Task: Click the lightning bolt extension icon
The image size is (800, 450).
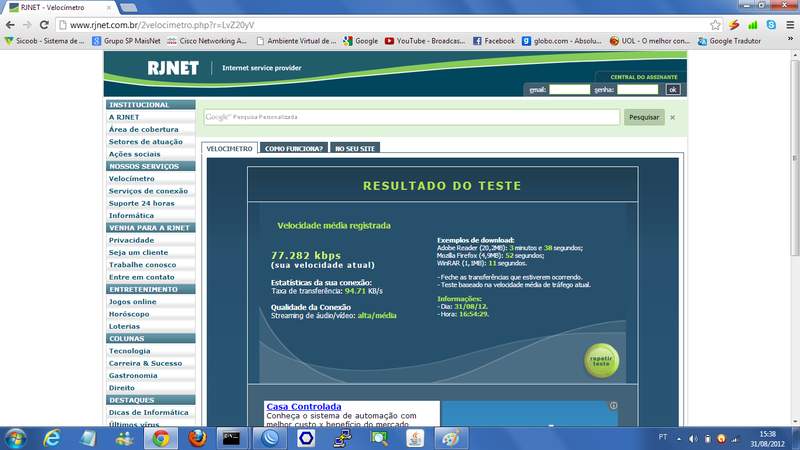Action: (734, 24)
